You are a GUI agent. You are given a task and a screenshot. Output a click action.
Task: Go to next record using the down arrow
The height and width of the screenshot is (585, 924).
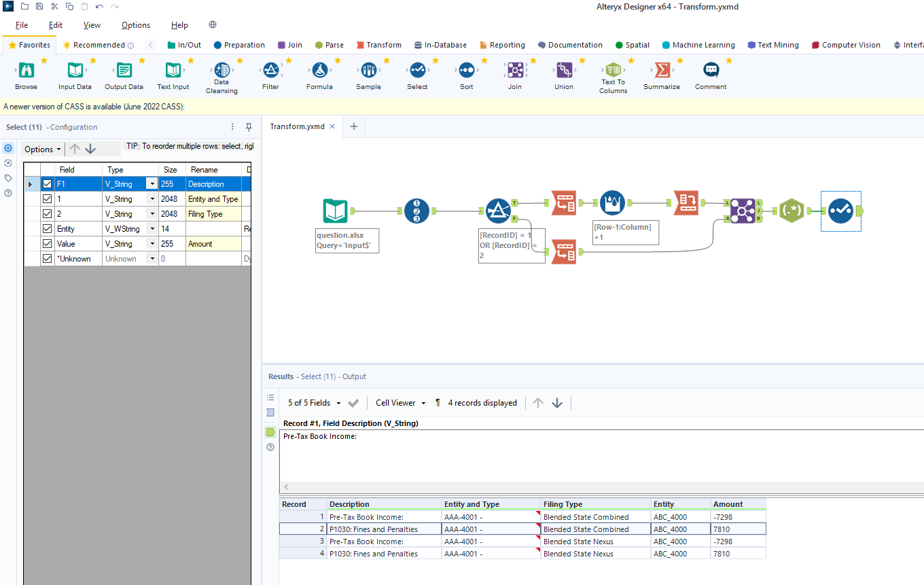557,402
